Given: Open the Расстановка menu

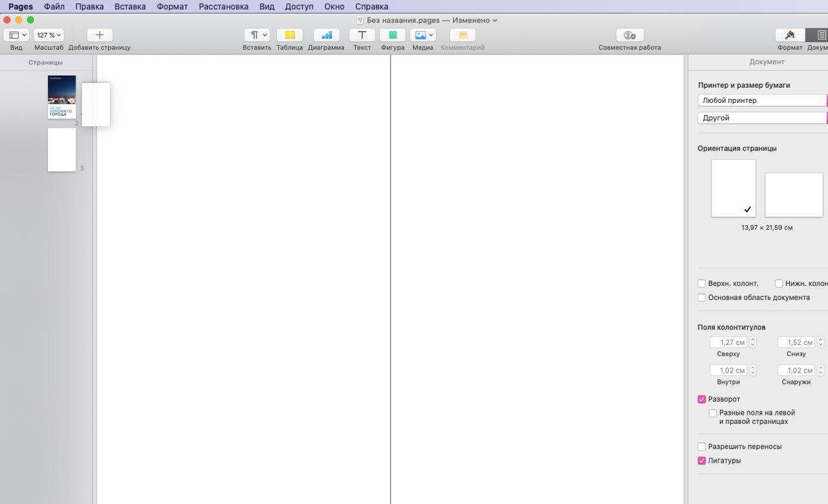Looking at the screenshot, I should pyautogui.click(x=223, y=6).
